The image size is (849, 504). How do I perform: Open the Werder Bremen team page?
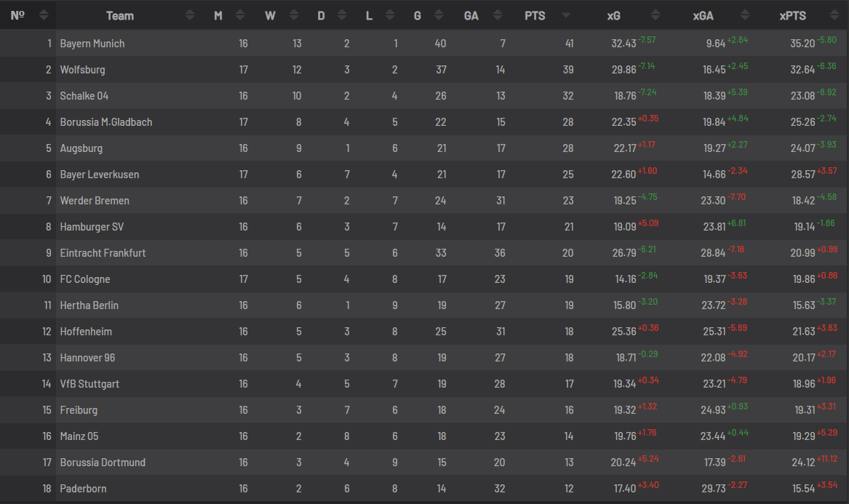pos(95,201)
